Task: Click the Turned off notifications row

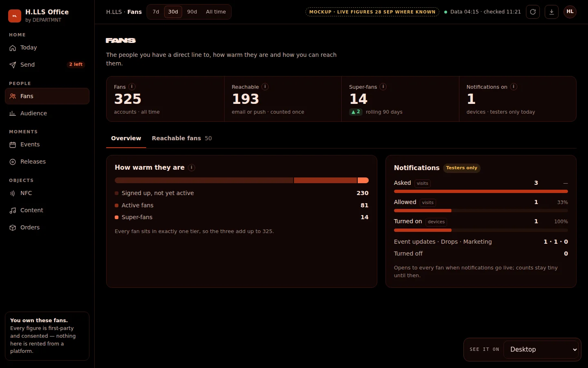Action: click(481, 254)
